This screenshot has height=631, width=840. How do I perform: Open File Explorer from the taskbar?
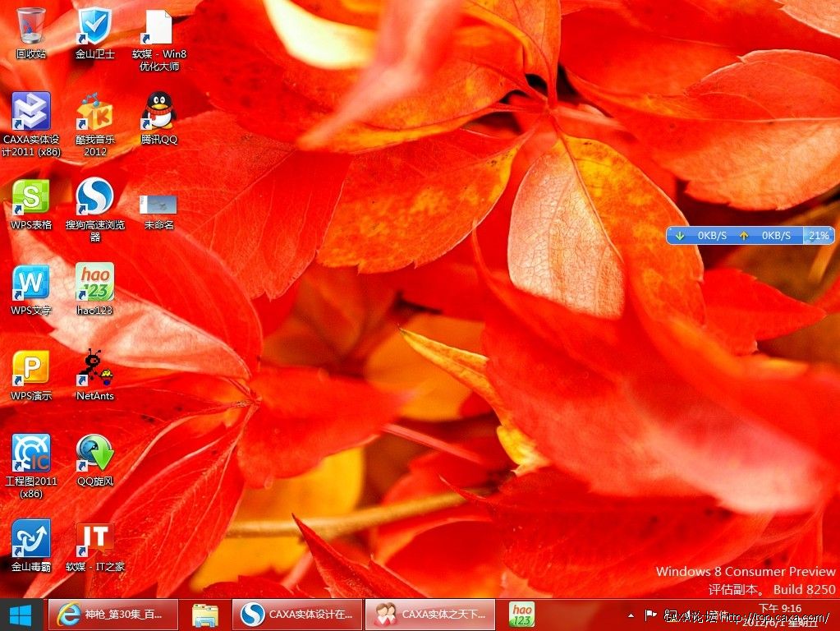click(x=205, y=615)
